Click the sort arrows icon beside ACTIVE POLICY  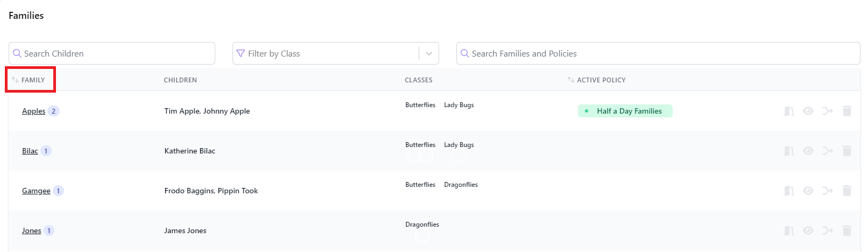571,80
